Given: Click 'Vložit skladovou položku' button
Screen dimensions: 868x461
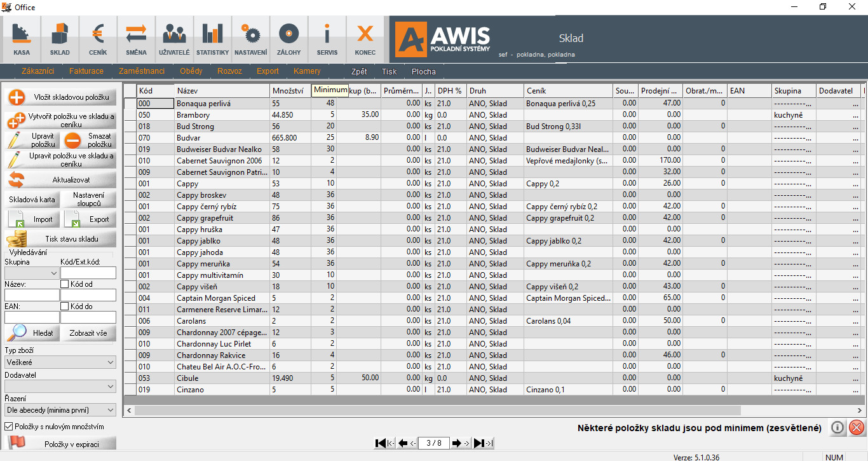Looking at the screenshot, I should tap(62, 97).
